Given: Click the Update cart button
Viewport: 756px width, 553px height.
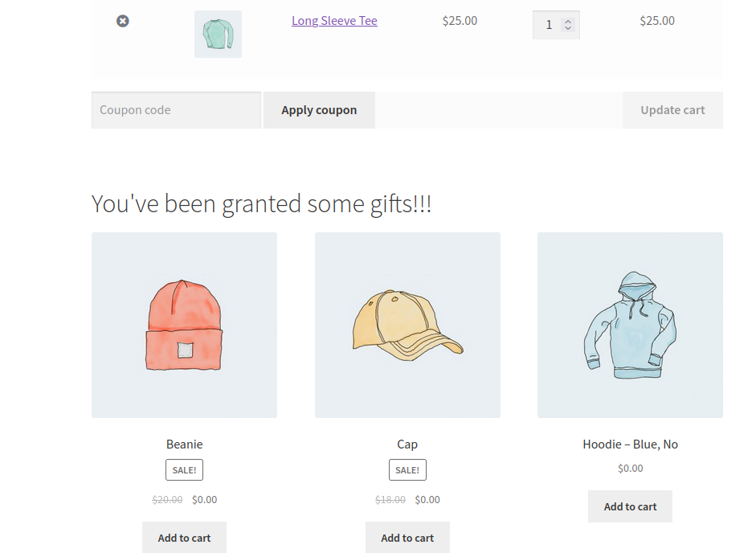Looking at the screenshot, I should (x=672, y=110).
